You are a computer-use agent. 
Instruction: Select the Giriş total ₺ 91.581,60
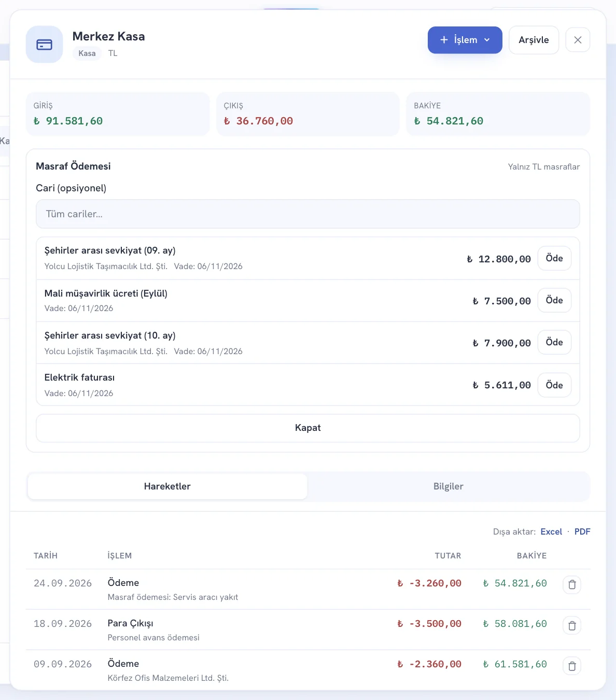(x=68, y=121)
